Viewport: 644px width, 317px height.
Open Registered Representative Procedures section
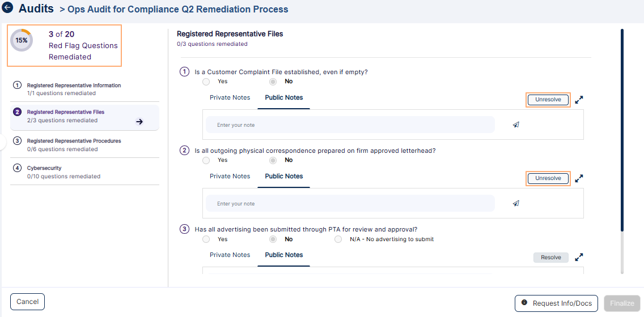point(74,144)
